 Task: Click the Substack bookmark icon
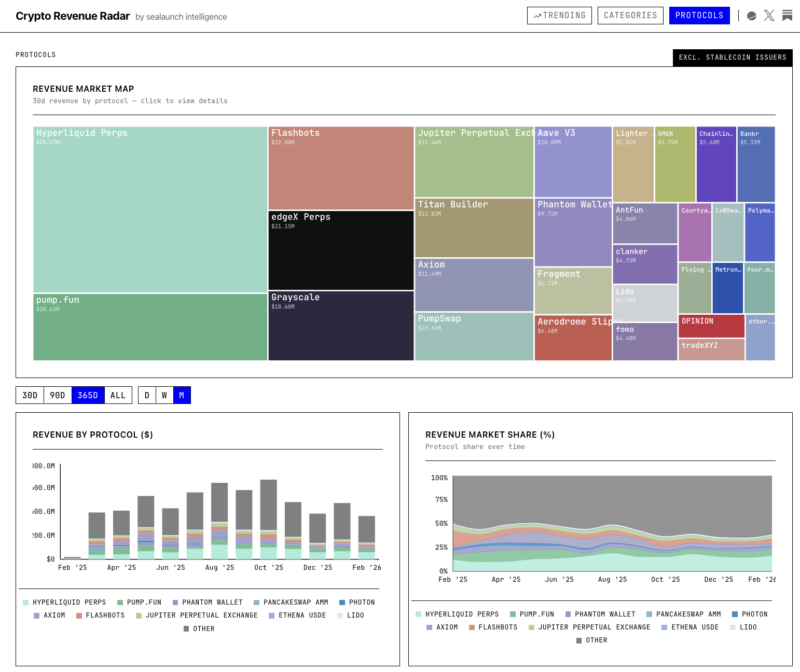click(787, 16)
